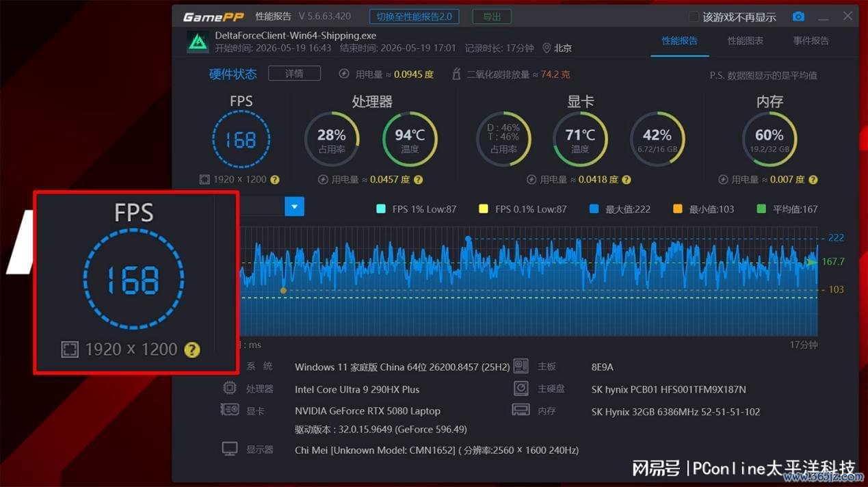Click the GPU D:46% T:46% usage gauge
This screenshot has height=487, width=868.
503,140
